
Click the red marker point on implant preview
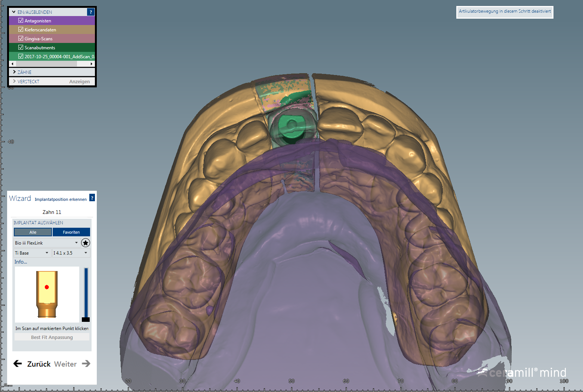[47, 287]
